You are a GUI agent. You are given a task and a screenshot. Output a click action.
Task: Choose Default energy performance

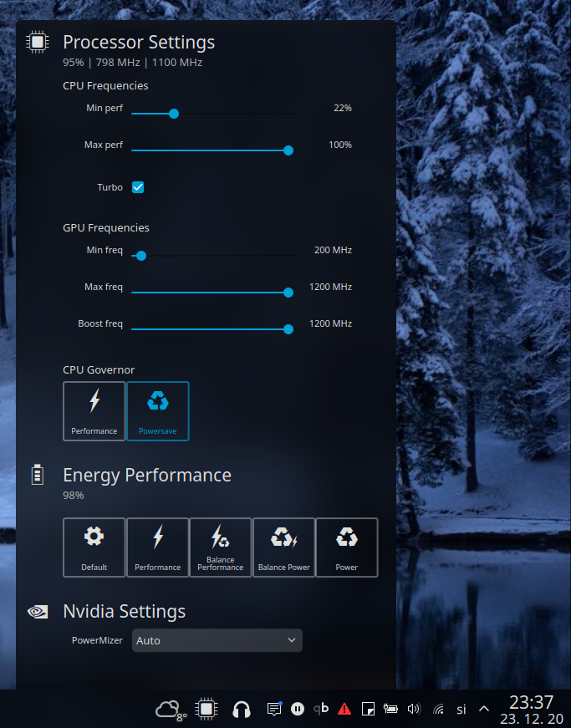click(x=94, y=547)
